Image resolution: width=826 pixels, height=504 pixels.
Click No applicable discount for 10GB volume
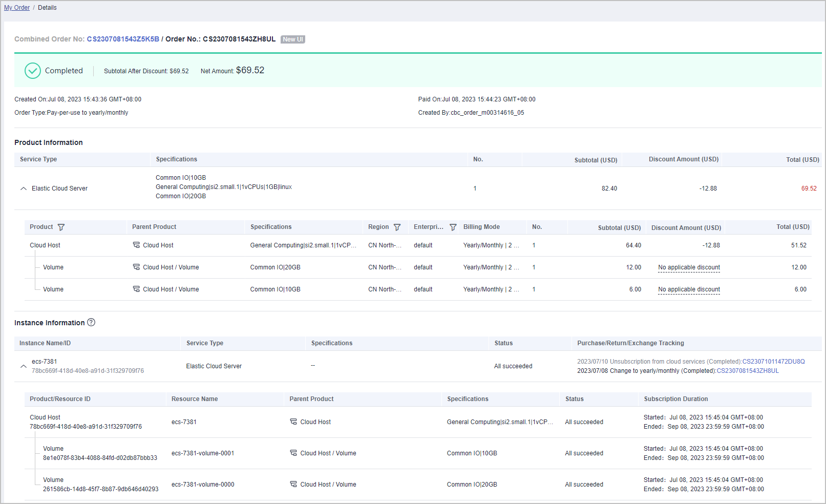tap(689, 289)
